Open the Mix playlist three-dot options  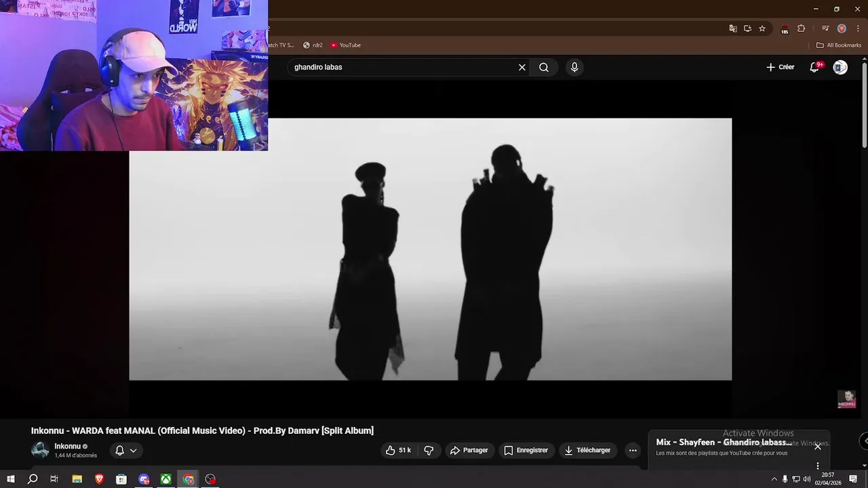[818, 466]
